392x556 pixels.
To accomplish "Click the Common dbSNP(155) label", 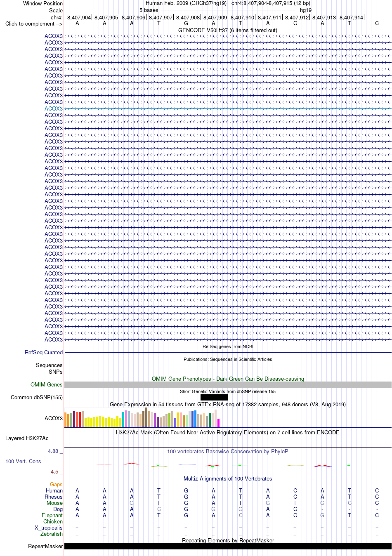I will [x=37, y=397].
